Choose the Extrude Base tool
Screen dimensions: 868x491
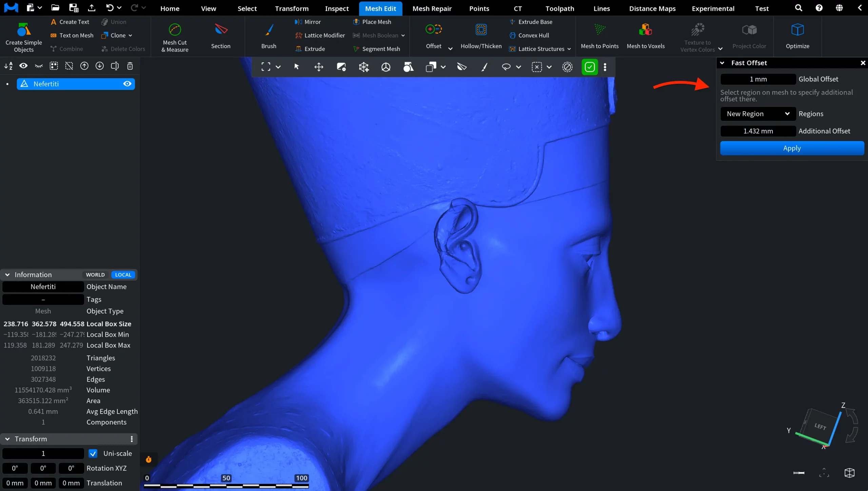click(x=531, y=22)
